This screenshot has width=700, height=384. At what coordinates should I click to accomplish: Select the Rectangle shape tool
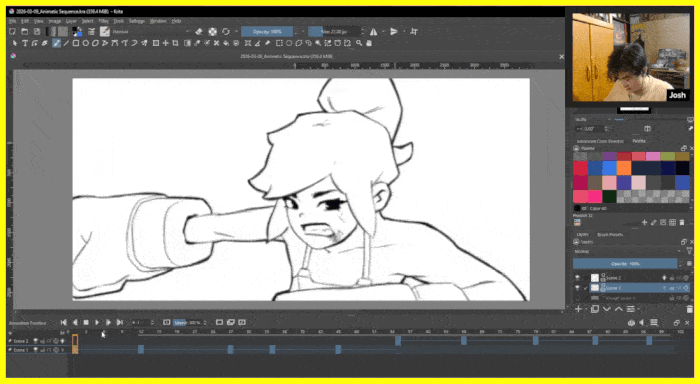(x=76, y=43)
